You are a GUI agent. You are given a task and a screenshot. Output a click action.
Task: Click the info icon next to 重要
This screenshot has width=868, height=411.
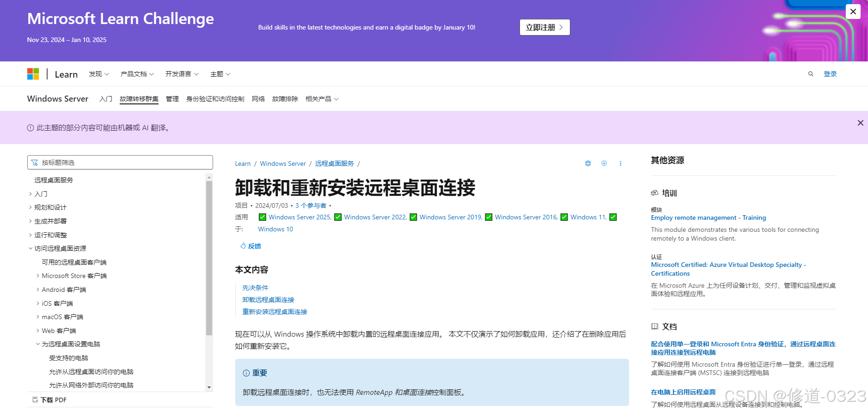[x=246, y=373]
